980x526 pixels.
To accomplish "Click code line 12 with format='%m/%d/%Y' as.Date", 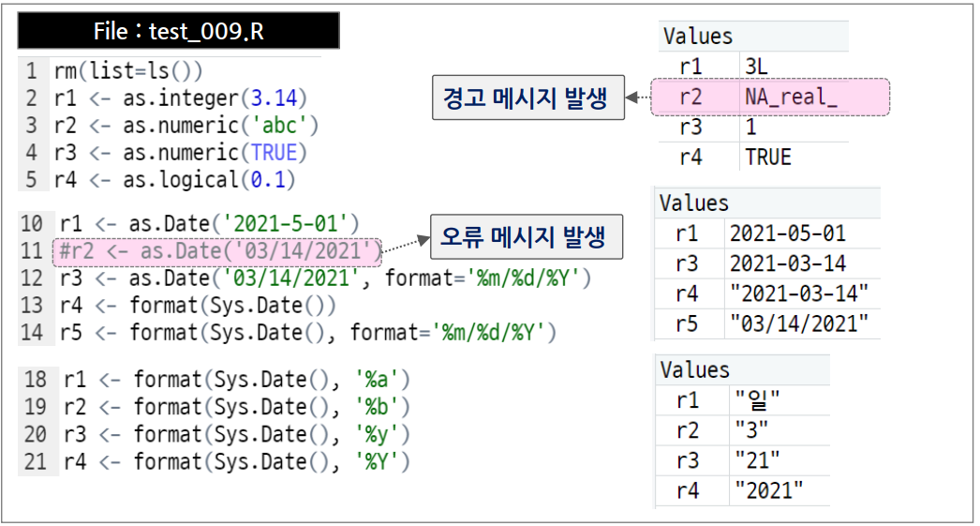I will (x=325, y=278).
